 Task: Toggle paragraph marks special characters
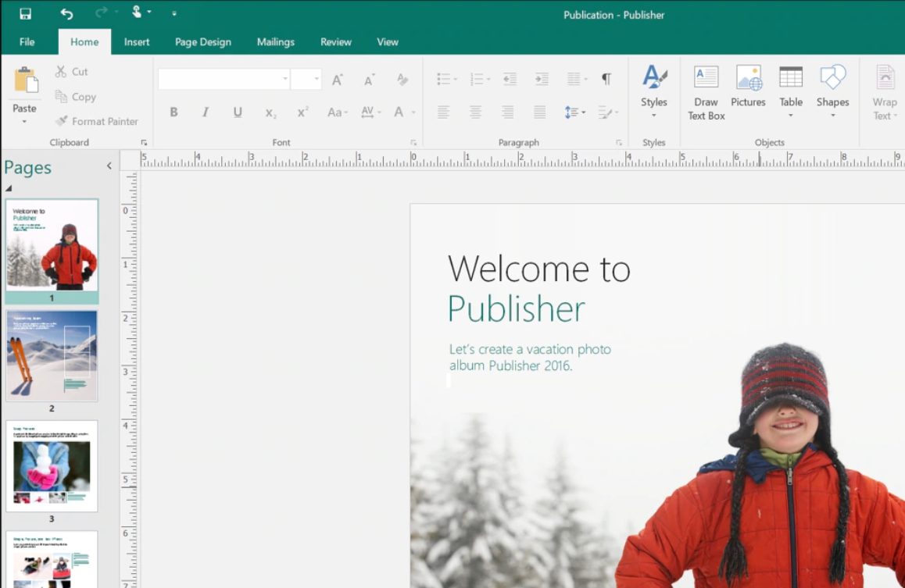coord(606,79)
